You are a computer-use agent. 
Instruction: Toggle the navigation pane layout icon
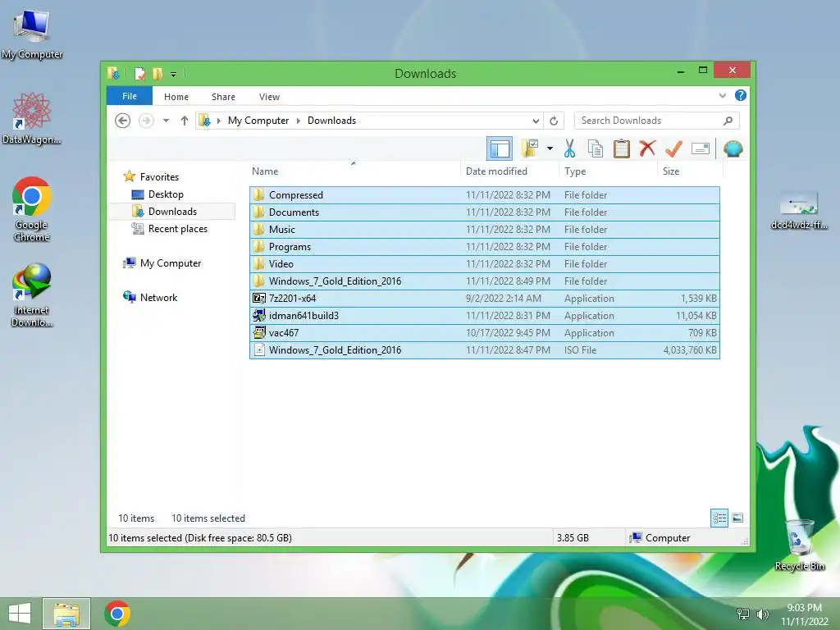pyautogui.click(x=500, y=149)
